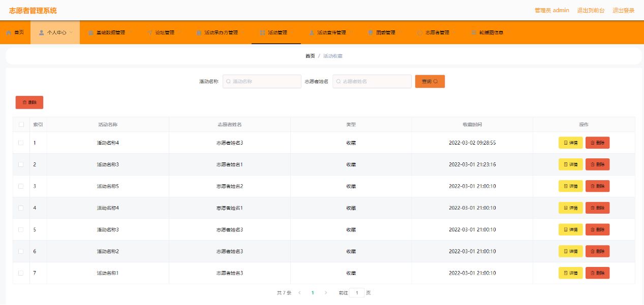Click the 共 7 条 total count

(284, 293)
